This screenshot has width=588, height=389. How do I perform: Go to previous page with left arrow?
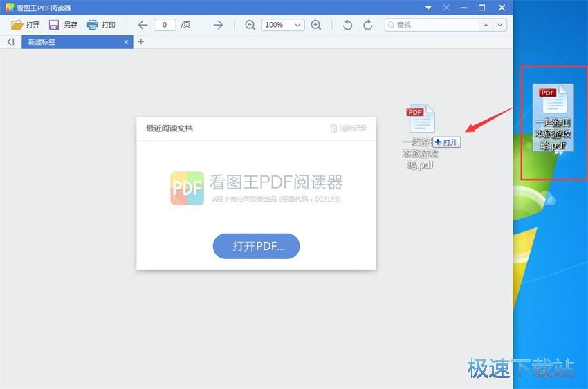(143, 25)
